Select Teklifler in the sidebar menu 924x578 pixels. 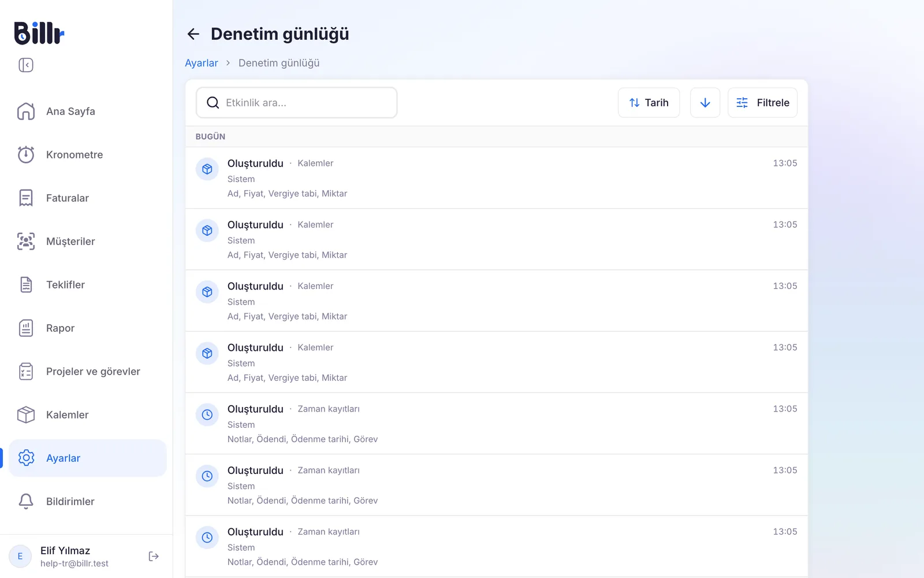(x=88, y=284)
